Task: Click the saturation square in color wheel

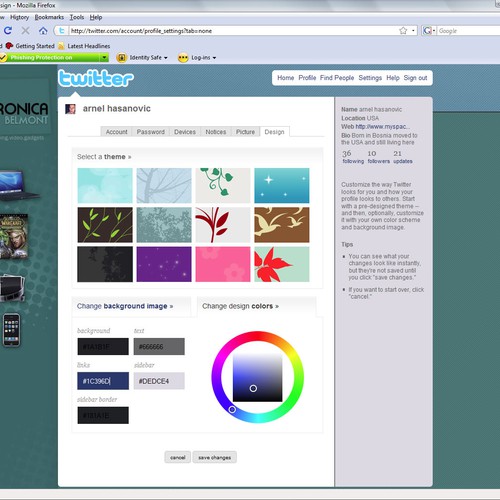Action: 257,377
